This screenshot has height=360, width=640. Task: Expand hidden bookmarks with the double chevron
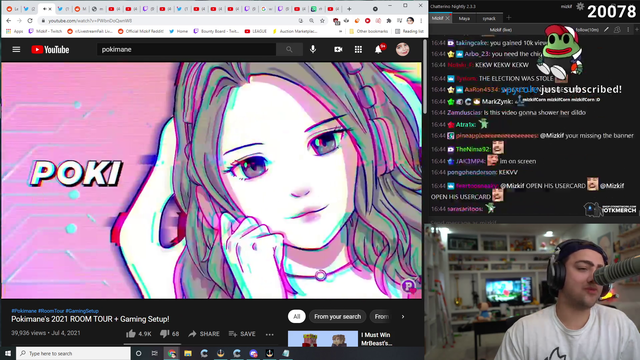pos(340,31)
